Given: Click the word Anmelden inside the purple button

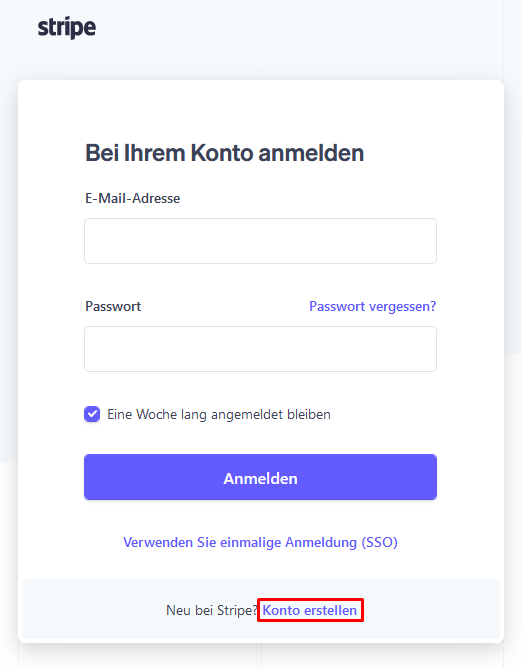Looking at the screenshot, I should (260, 479).
